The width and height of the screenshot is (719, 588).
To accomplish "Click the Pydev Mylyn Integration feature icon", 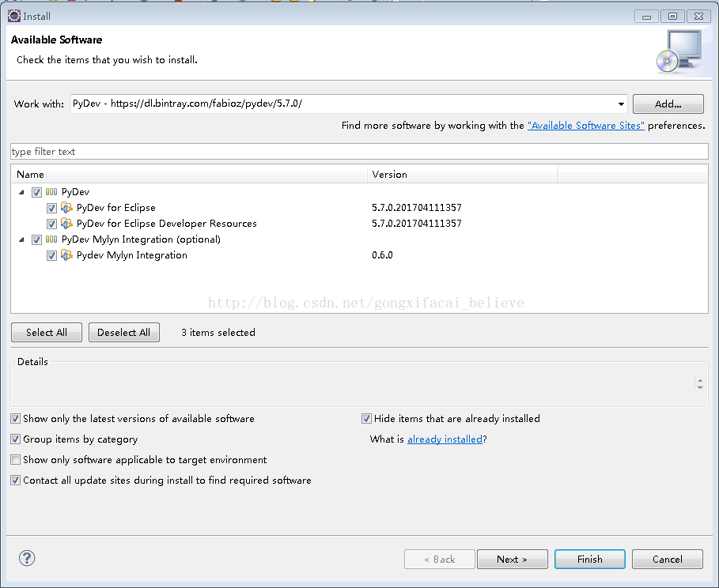I will pos(67,255).
